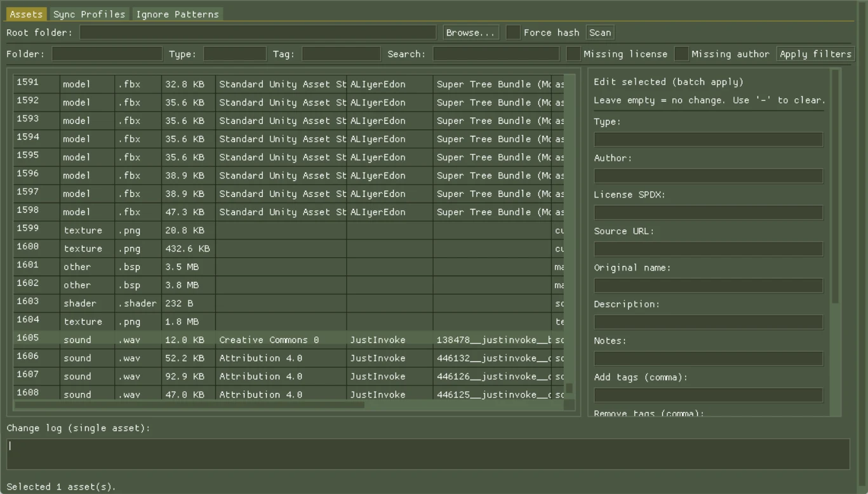Click the Browse... button

[x=471, y=32]
